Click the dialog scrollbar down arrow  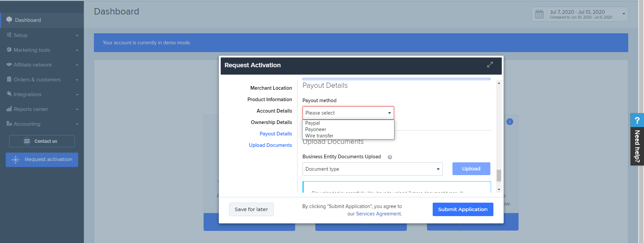click(x=499, y=190)
